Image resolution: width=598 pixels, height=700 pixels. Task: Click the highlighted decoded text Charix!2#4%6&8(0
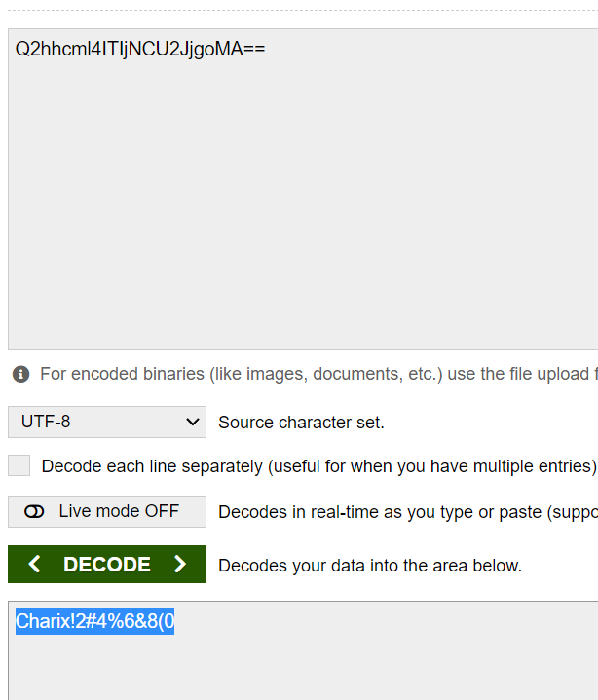(x=94, y=622)
